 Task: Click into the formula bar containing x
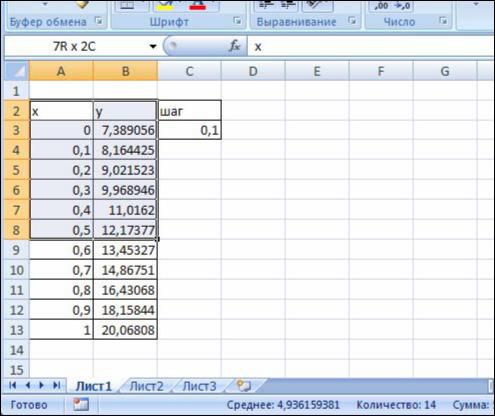click(x=370, y=46)
